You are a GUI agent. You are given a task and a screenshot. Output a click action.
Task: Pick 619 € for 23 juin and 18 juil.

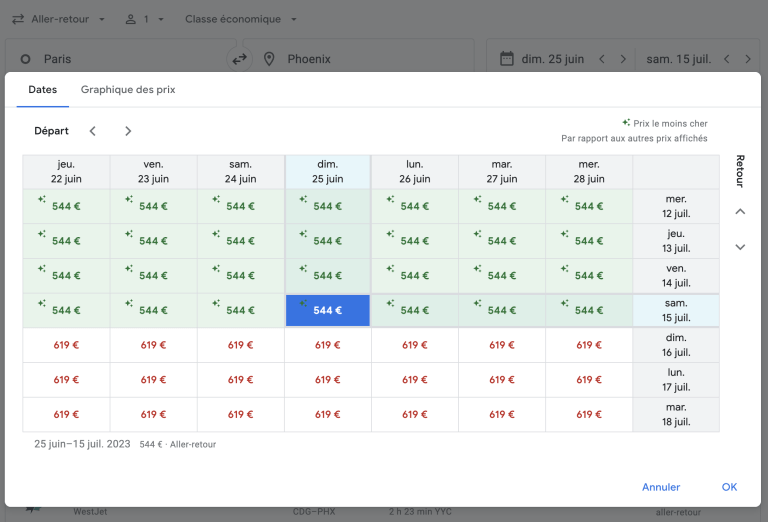pyautogui.click(x=153, y=415)
